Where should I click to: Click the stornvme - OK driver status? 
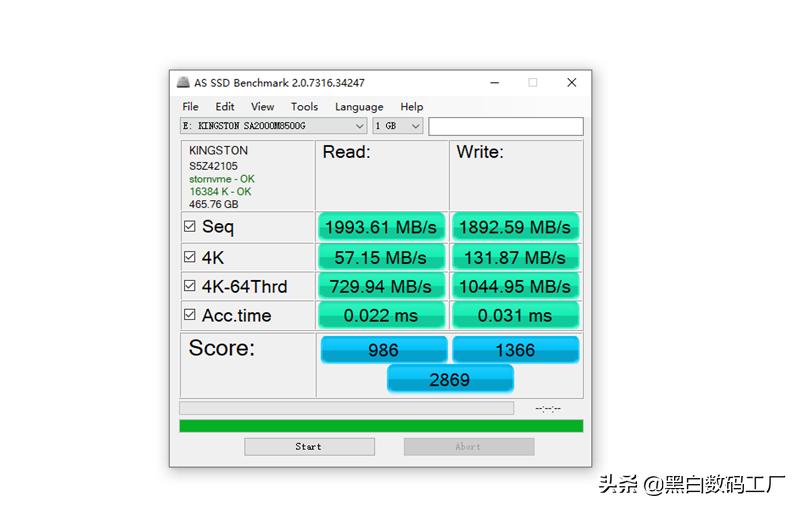pyautogui.click(x=221, y=179)
